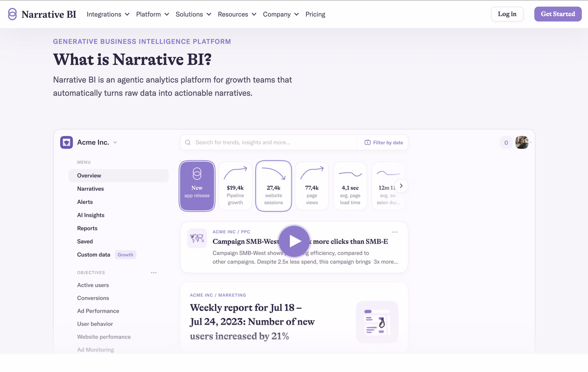588x372 pixels.
Task: Play the product demo video
Action: tap(294, 241)
